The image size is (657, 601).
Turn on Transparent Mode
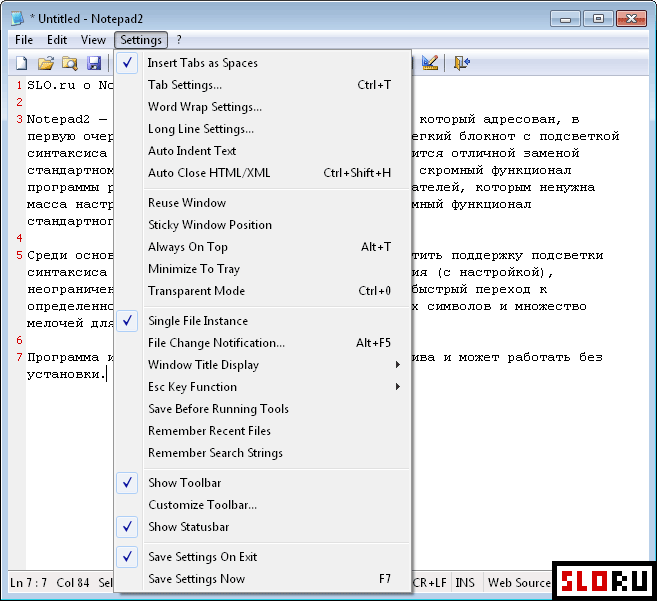pyautogui.click(x=262, y=291)
